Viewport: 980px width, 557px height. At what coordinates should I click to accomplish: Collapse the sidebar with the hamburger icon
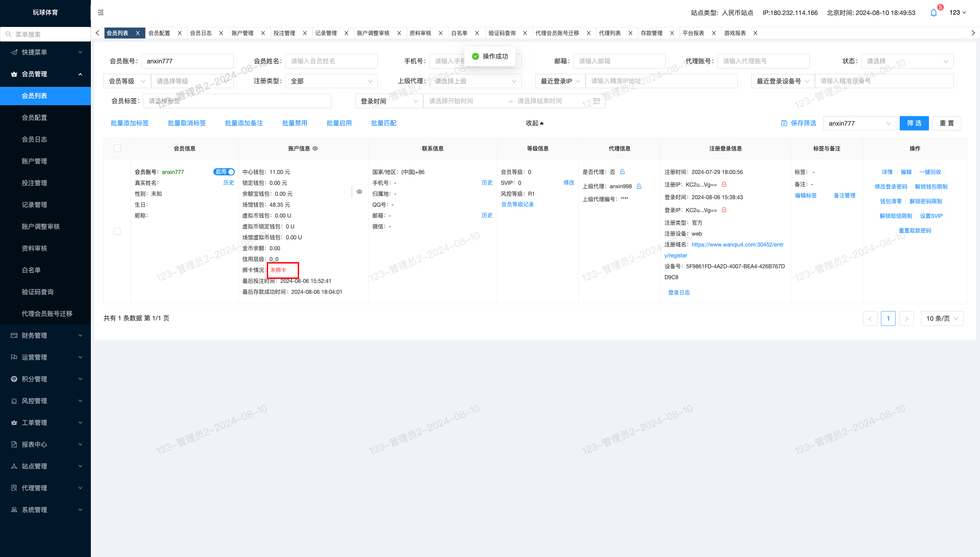point(100,13)
